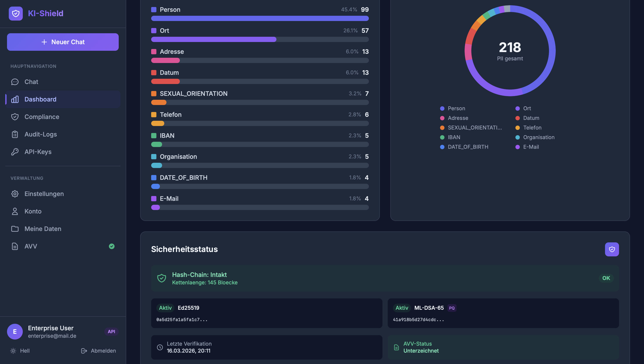Open the Einstellungen gear icon

point(15,194)
